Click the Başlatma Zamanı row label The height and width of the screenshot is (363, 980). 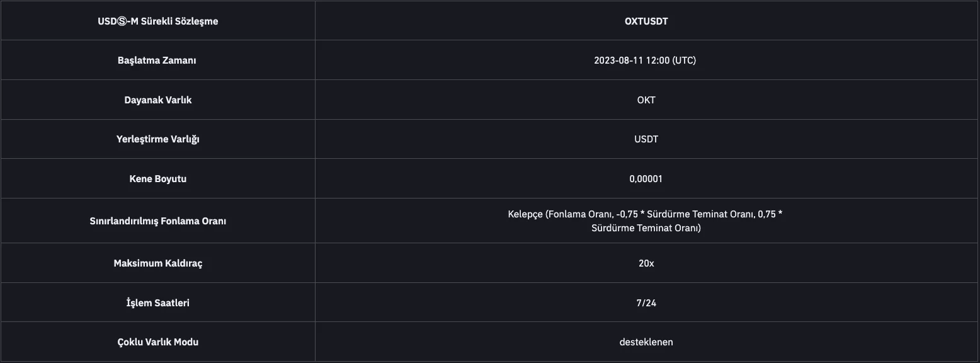(x=157, y=60)
